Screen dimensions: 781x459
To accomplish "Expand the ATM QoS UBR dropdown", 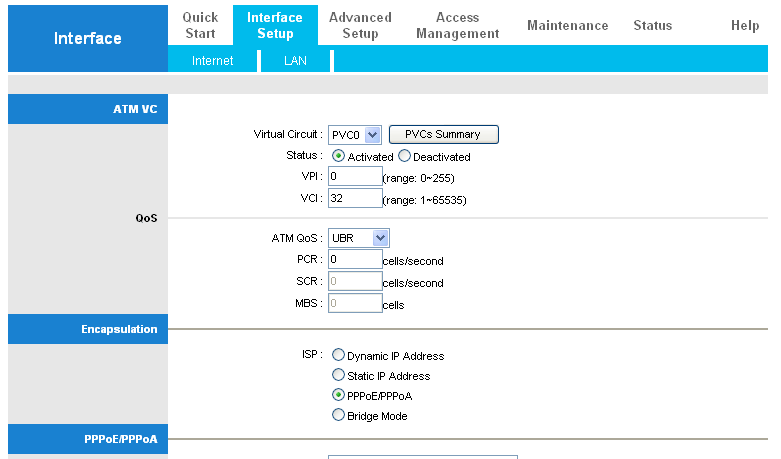I will [359, 238].
